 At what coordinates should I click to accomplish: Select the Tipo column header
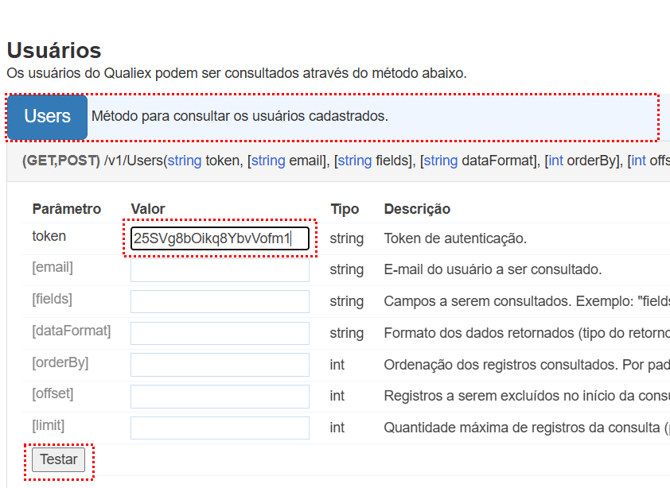tap(344, 209)
